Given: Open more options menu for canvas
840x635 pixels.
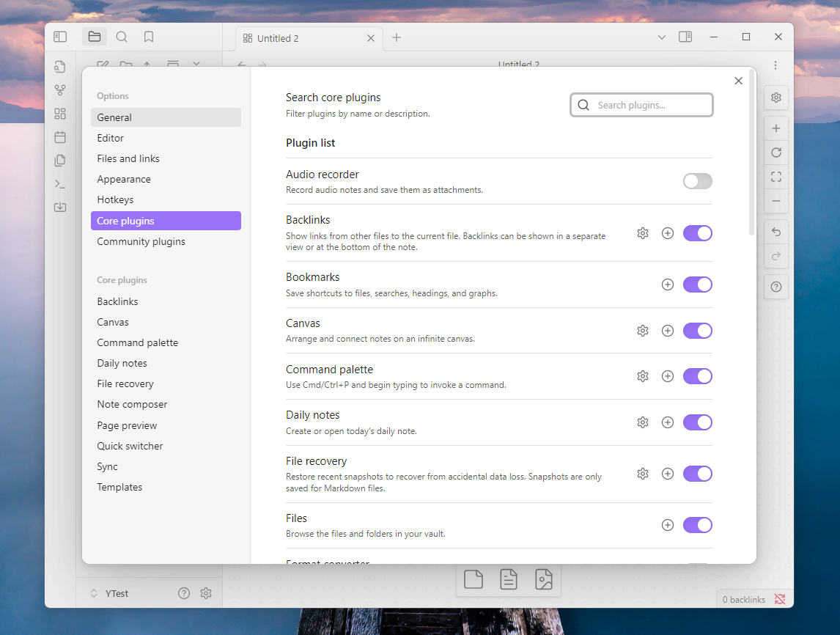Looking at the screenshot, I should [775, 65].
